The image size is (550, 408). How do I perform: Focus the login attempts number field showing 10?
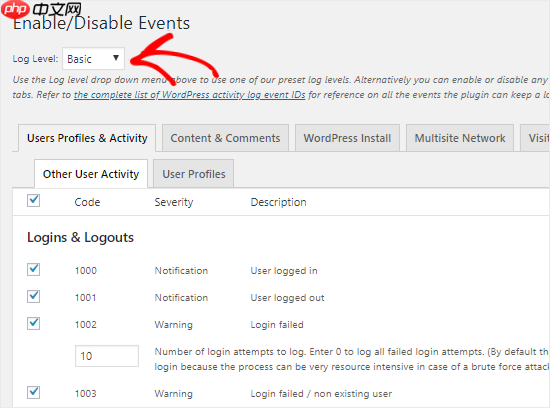point(107,356)
